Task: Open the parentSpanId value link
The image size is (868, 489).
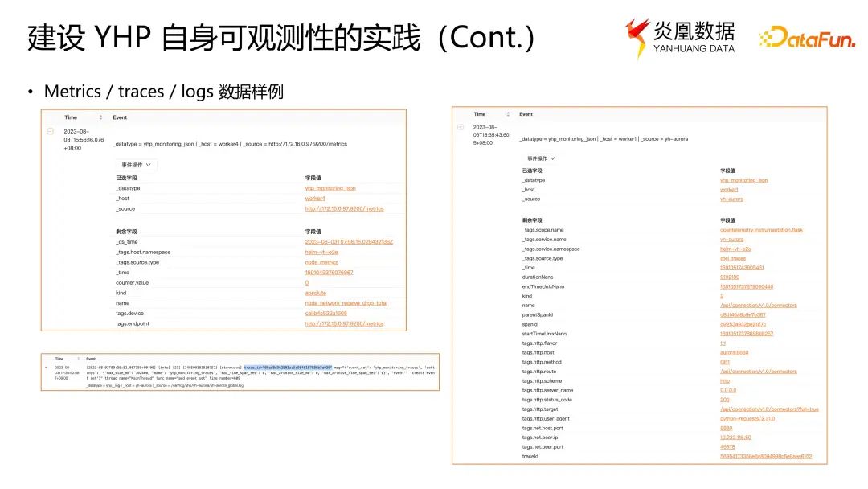Action: point(743,315)
